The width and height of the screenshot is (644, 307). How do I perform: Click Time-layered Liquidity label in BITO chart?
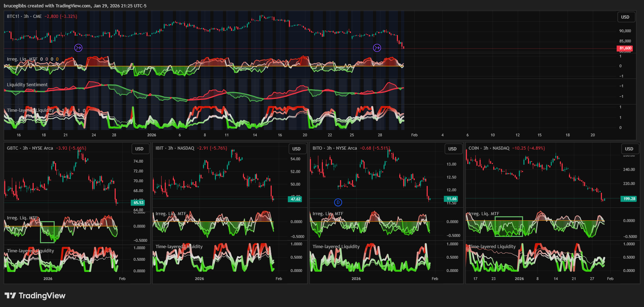pos(336,247)
